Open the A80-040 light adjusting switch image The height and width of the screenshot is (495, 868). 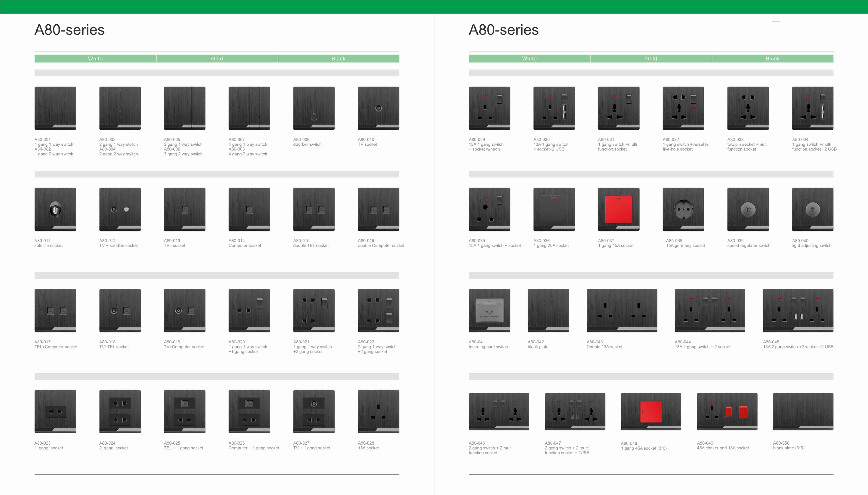pos(813,209)
